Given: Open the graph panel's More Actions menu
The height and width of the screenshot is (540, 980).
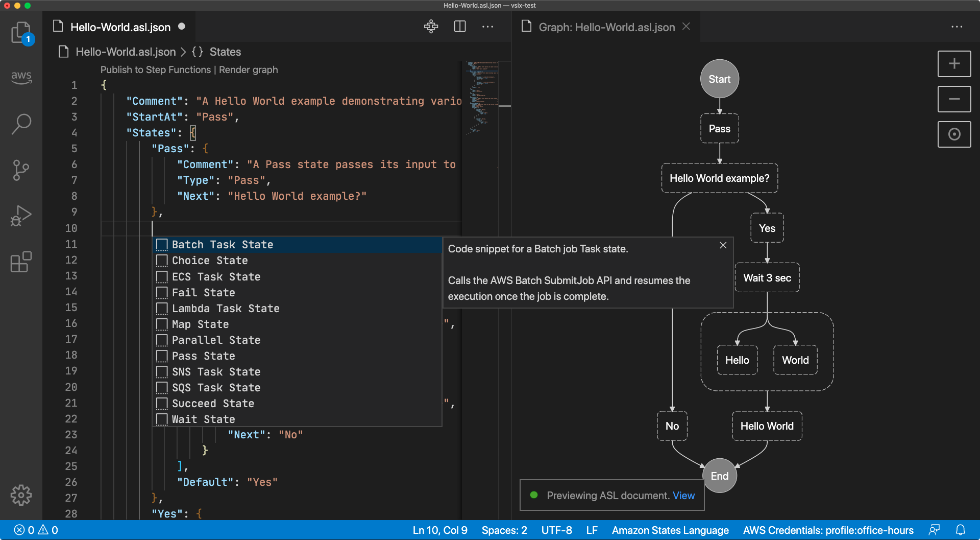Looking at the screenshot, I should (x=957, y=27).
